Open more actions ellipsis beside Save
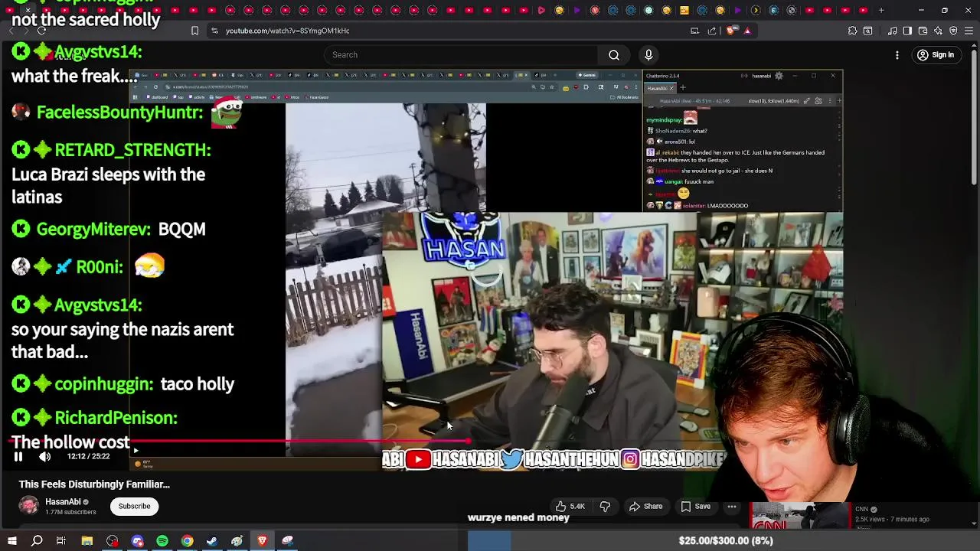This screenshot has height=551, width=980. coord(732,507)
